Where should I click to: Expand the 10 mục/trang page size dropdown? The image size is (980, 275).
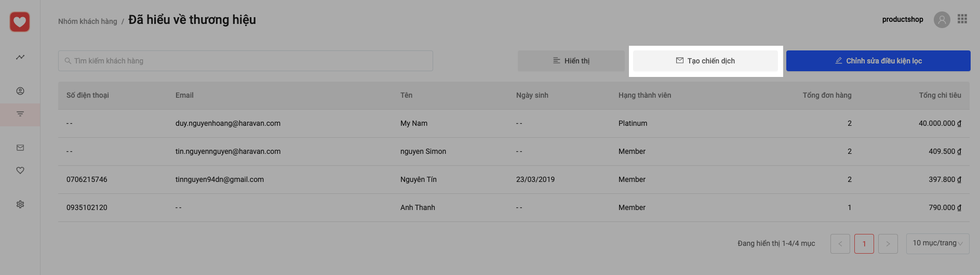tap(937, 243)
